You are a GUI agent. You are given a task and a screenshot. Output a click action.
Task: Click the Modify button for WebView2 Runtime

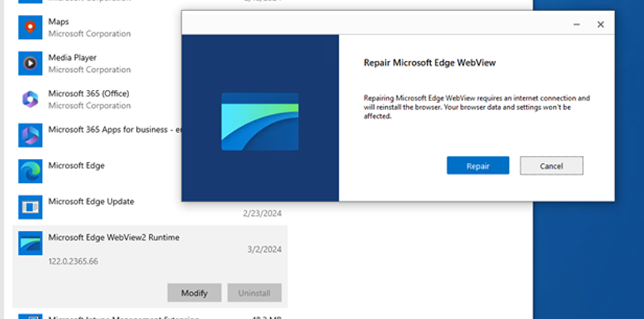pos(194,293)
